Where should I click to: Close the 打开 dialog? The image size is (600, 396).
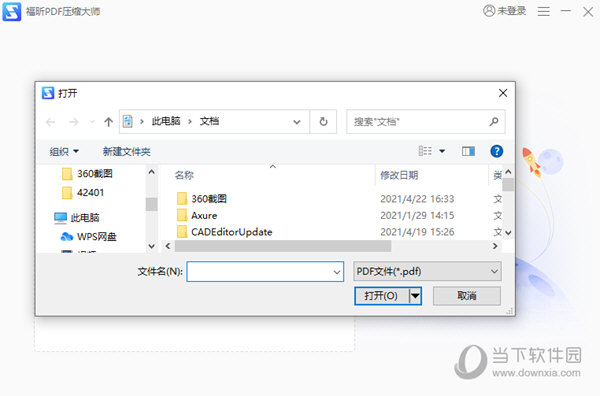tap(503, 93)
